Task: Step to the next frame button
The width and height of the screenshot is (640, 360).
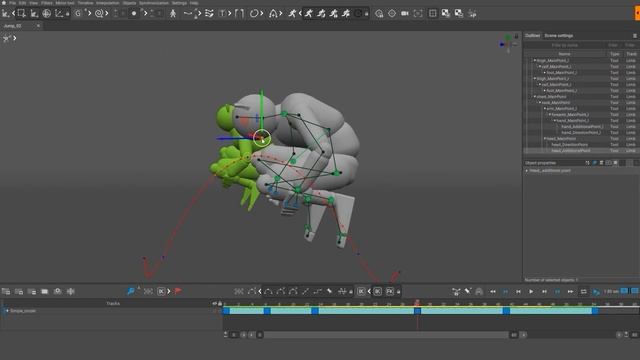Action: point(544,291)
